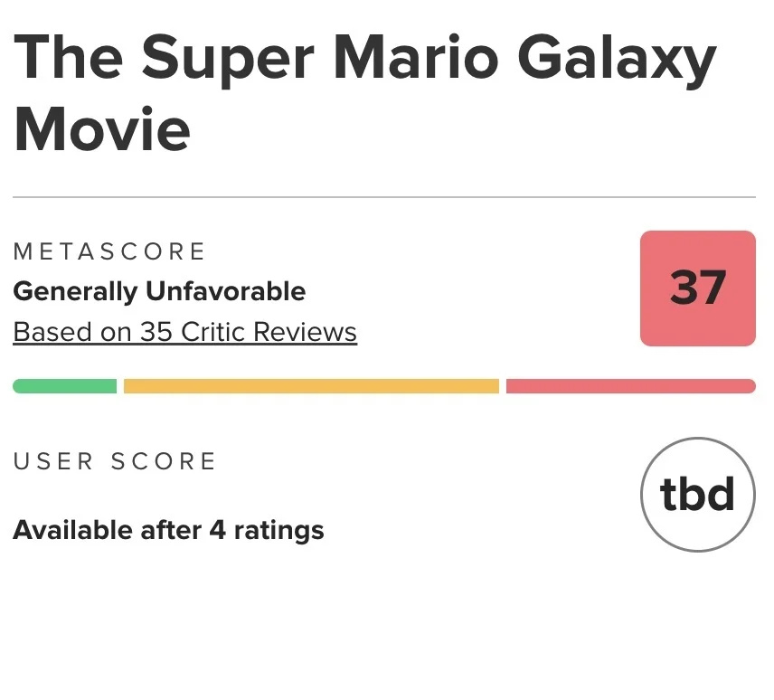This screenshot has width=774, height=700.
Task: Select the green positive reviews bar segment
Action: (x=65, y=386)
